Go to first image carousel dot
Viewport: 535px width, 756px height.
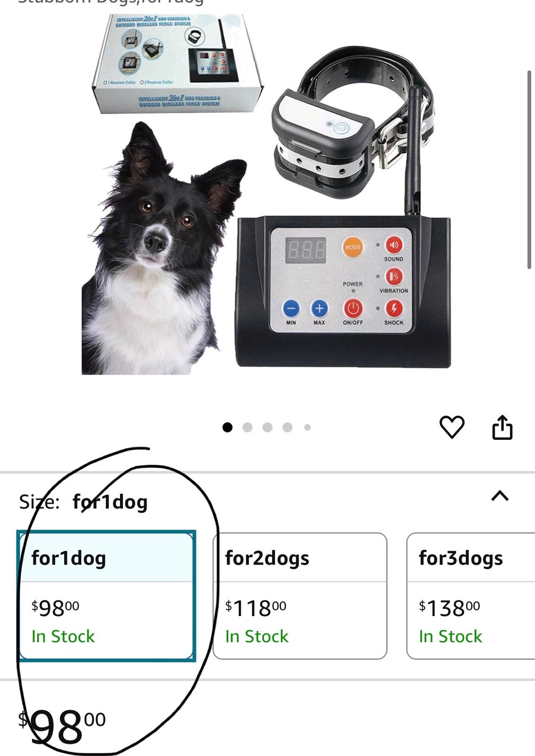227,427
